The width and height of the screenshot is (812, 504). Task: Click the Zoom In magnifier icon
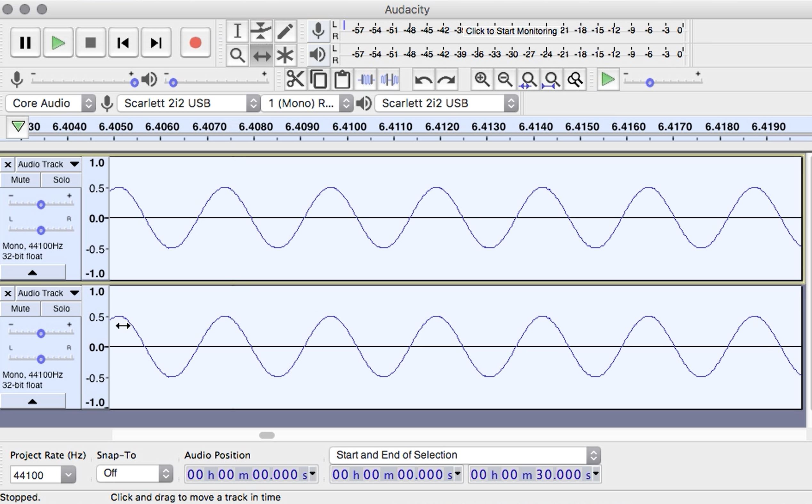pyautogui.click(x=481, y=79)
